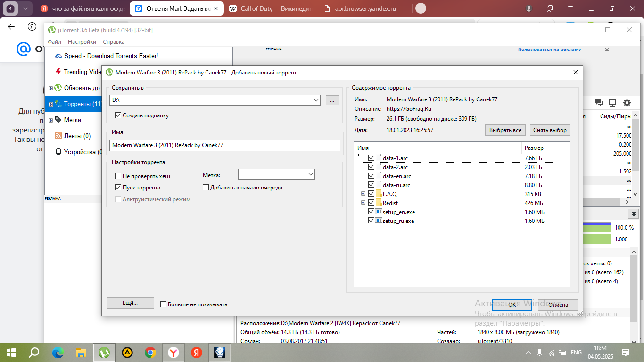Uncheck the F.A.Q folder checkbox

[x=371, y=194]
